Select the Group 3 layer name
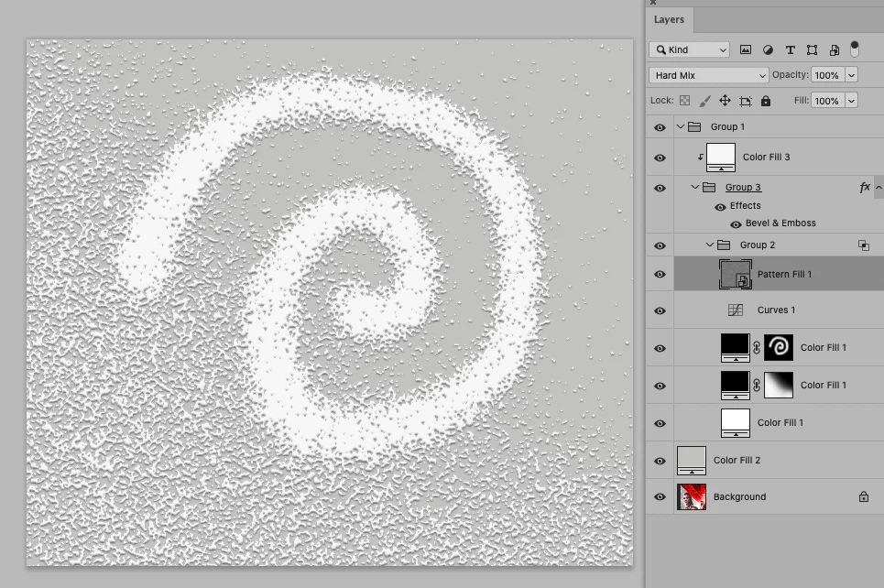The width and height of the screenshot is (884, 588). [743, 187]
